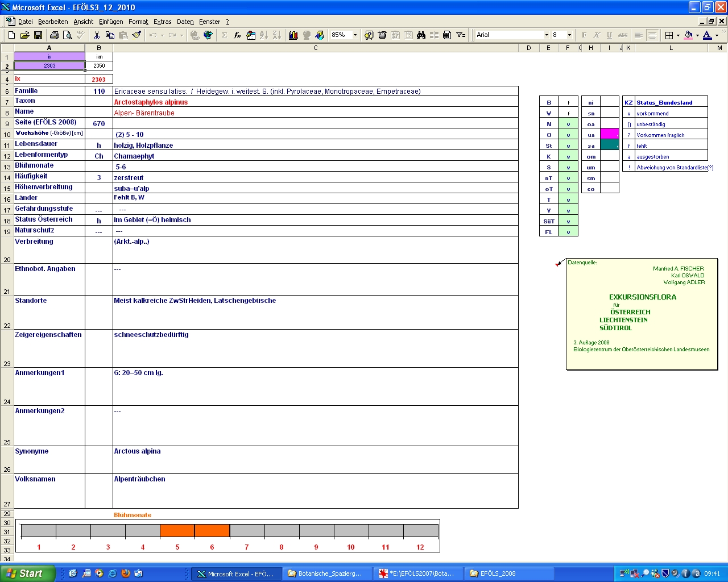This screenshot has height=582, width=728.
Task: Click the Status_Bundesland legend header cell
Action: coord(671,102)
